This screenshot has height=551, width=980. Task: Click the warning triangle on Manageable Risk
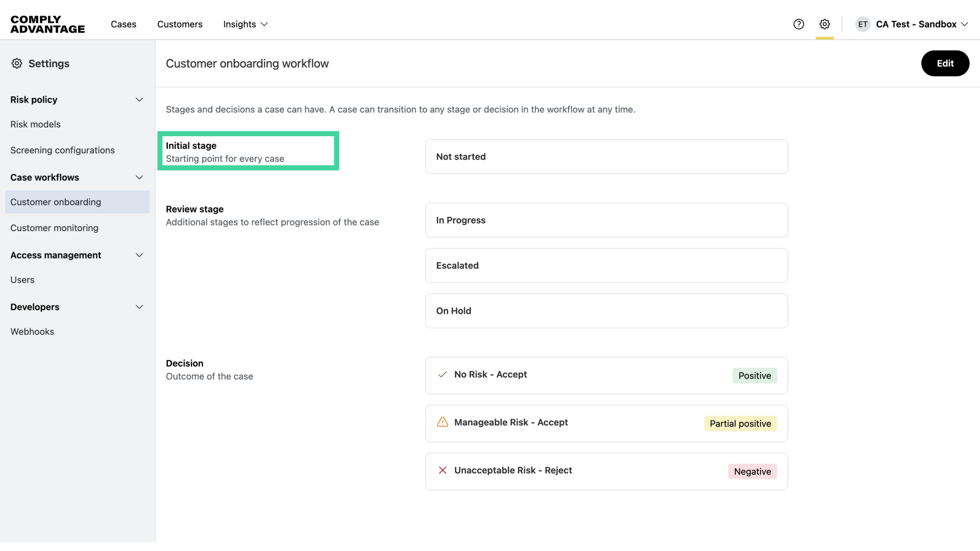click(443, 422)
